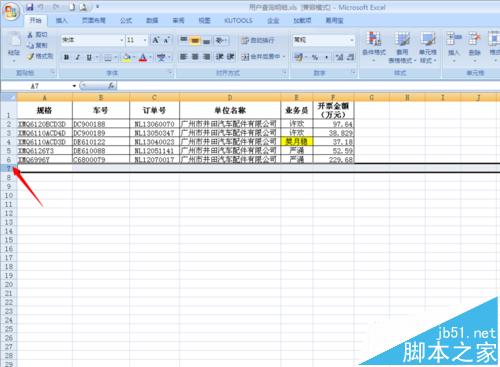The width and height of the screenshot is (500, 367).
Task: Open the text orientation tool
Action: point(221,40)
